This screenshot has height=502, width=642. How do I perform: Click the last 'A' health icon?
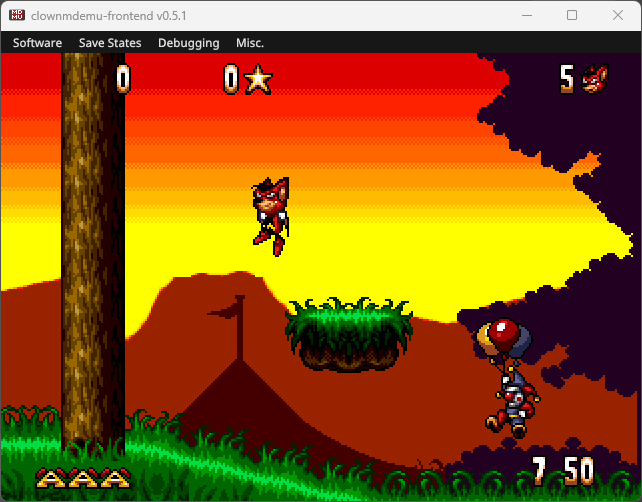click(115, 478)
